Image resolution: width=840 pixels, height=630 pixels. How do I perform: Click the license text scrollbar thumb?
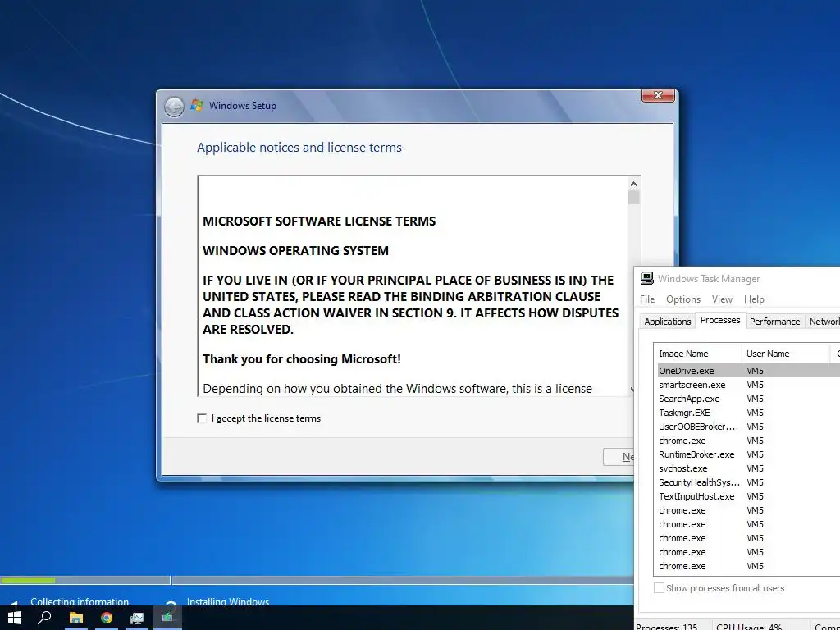click(x=633, y=198)
